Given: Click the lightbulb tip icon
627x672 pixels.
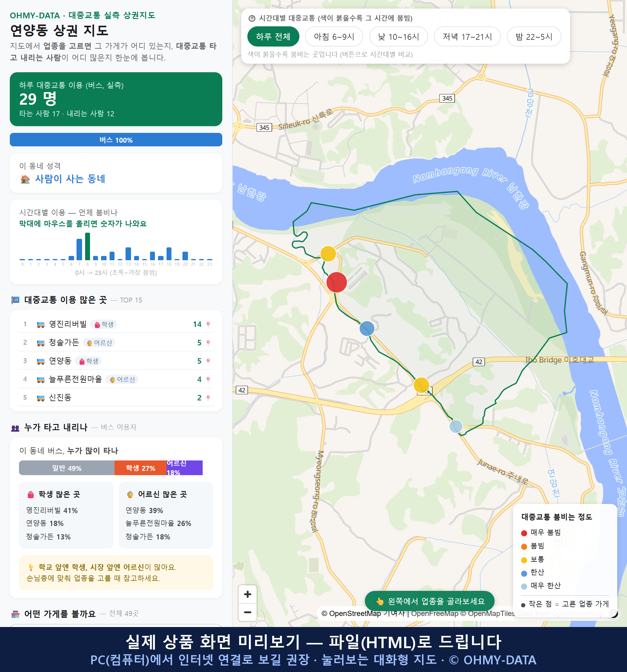Looking at the screenshot, I should [x=31, y=567].
